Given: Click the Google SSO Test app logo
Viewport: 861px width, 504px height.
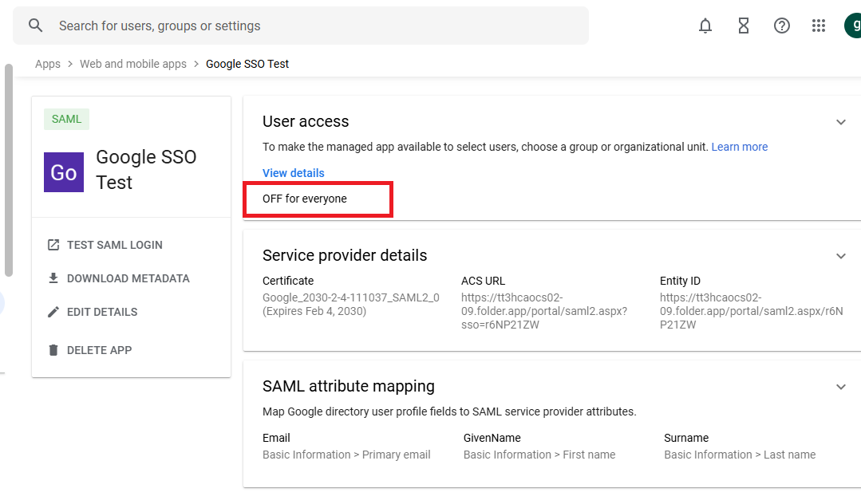Looking at the screenshot, I should click(64, 171).
